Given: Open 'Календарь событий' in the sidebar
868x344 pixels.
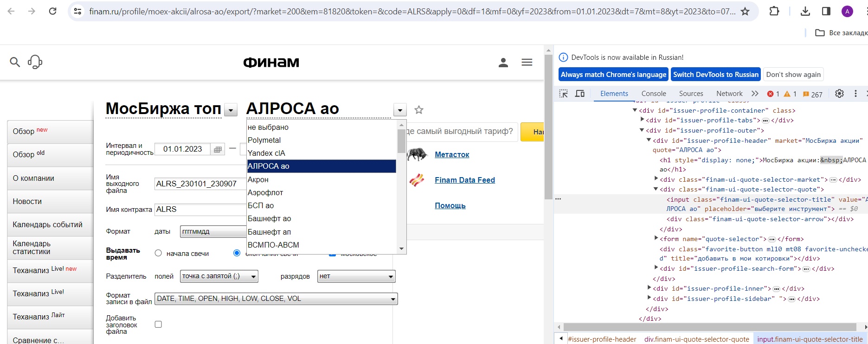Looking at the screenshot, I should pyautogui.click(x=50, y=225).
